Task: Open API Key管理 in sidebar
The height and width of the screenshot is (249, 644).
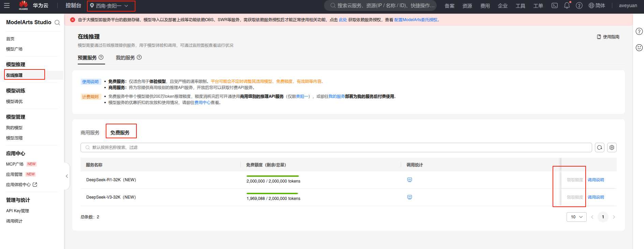Action: pyautogui.click(x=17, y=211)
